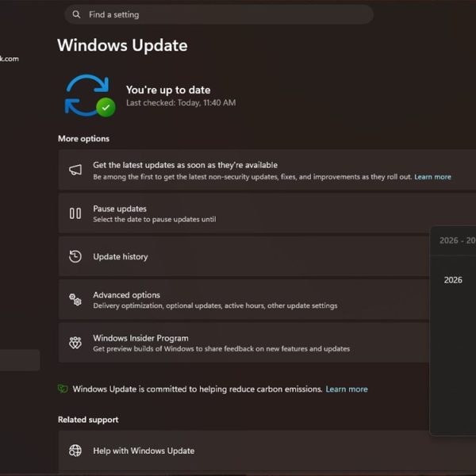Image resolution: width=476 pixels, height=476 pixels.
Task: Click the Get preview builds description text
Action: click(221, 348)
